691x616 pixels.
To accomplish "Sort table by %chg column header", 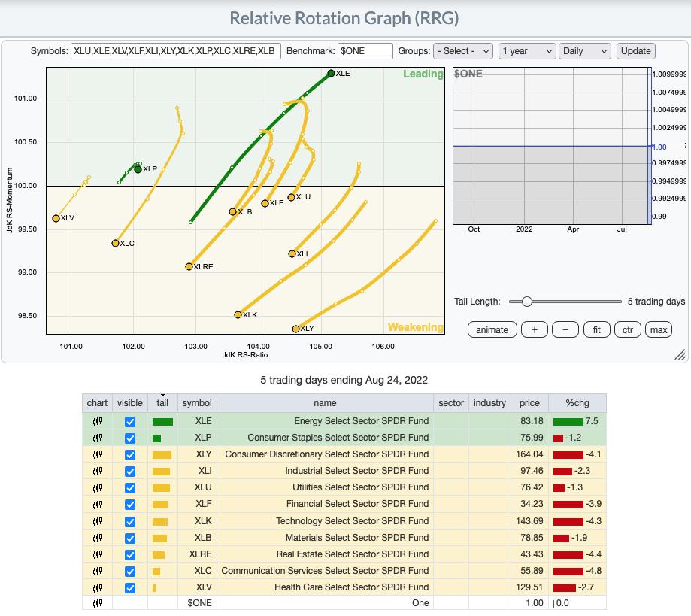I will pos(577,403).
